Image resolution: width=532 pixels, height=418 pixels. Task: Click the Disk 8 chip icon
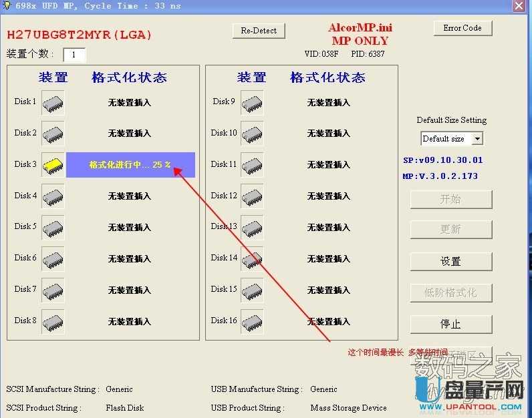pos(53,321)
